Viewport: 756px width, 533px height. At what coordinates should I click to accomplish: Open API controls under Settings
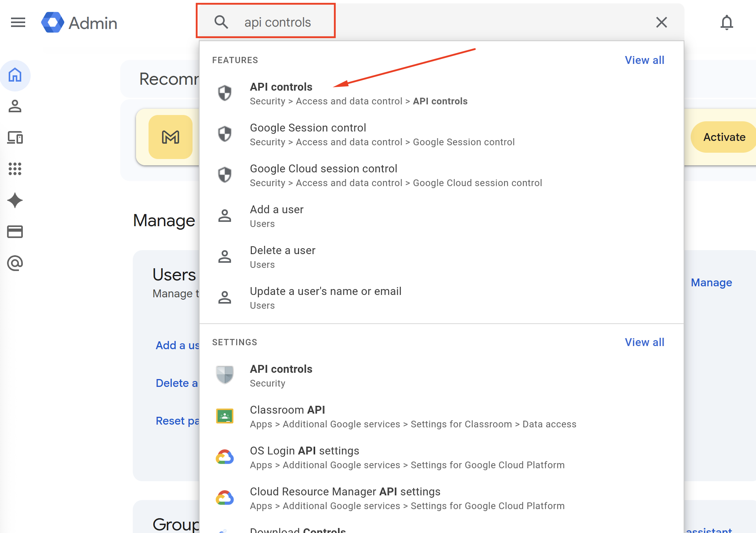coord(441,375)
